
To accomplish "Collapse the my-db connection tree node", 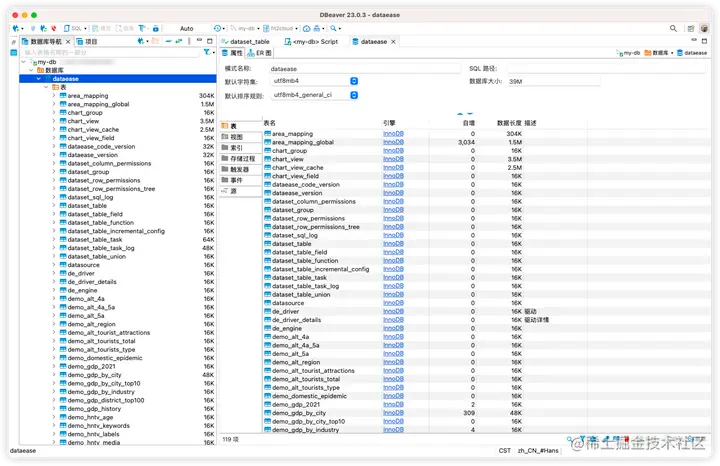I will tap(24, 62).
